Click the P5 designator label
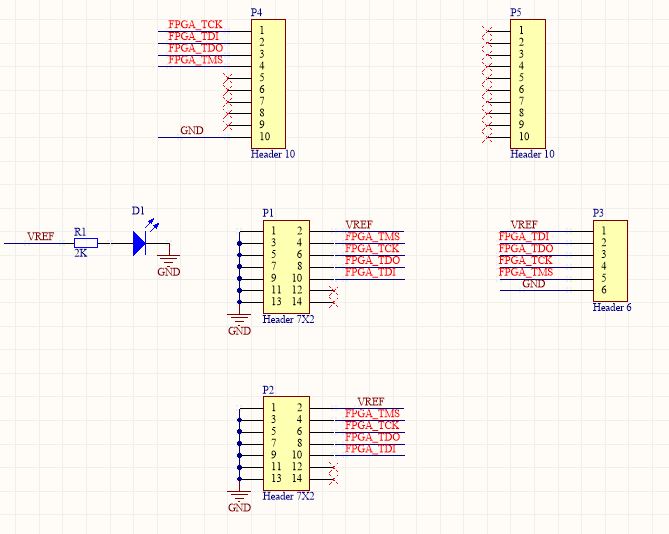This screenshot has height=534, width=669. [516, 12]
